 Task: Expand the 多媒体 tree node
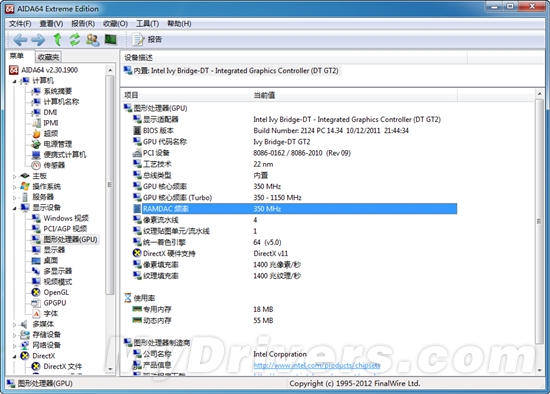tap(14, 325)
